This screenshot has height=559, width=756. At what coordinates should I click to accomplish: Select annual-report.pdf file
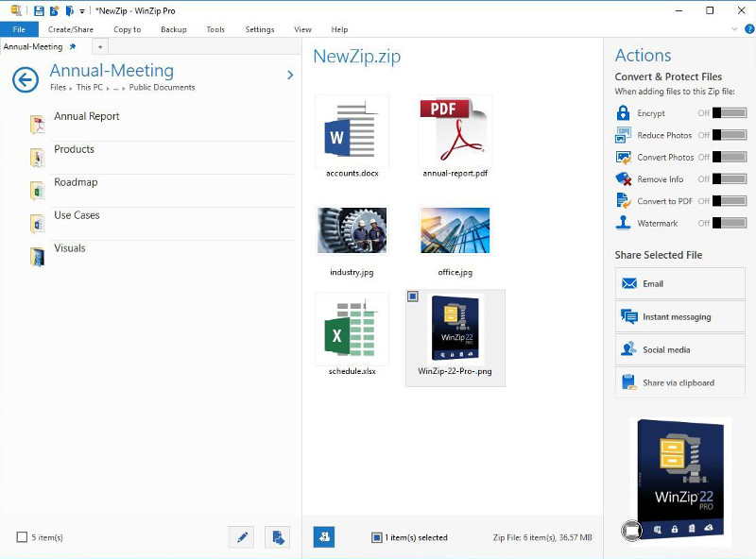(x=455, y=137)
